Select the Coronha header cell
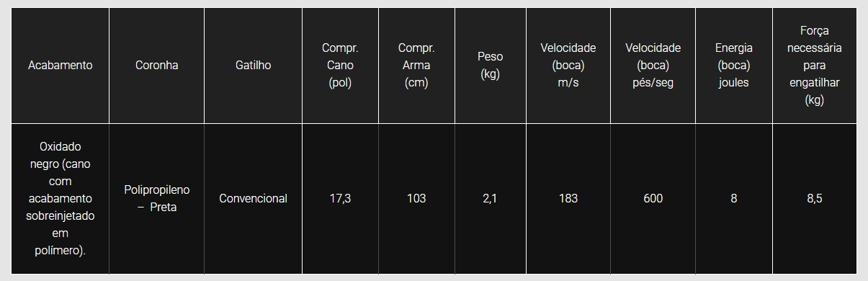 156,66
